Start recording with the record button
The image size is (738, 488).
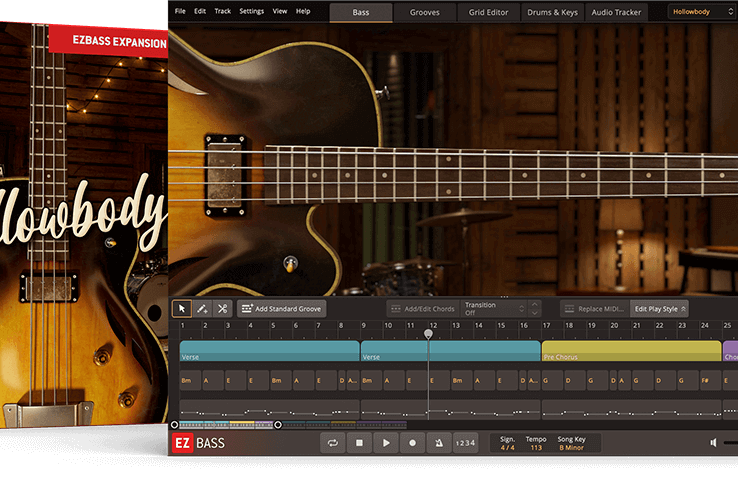point(412,443)
